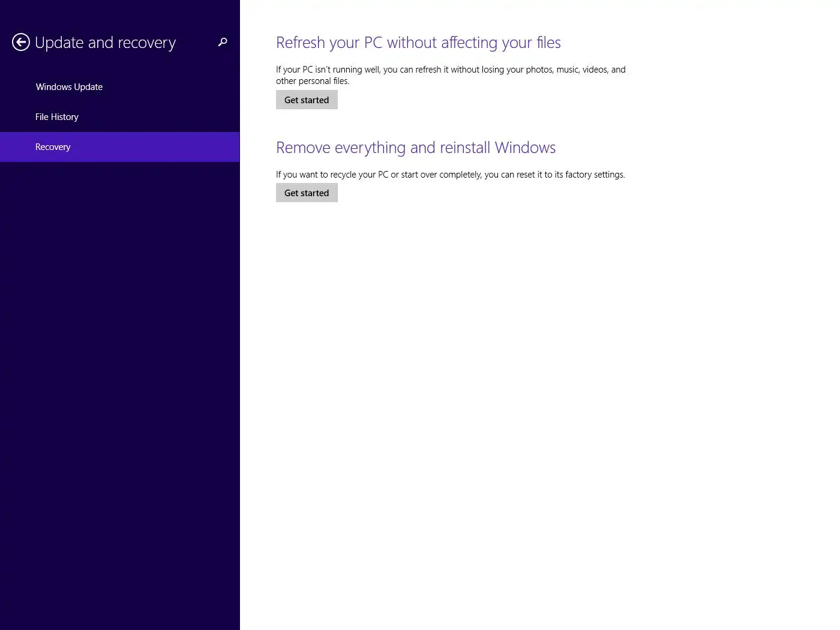Click the back arrow icon
The width and height of the screenshot is (840, 630).
(21, 42)
